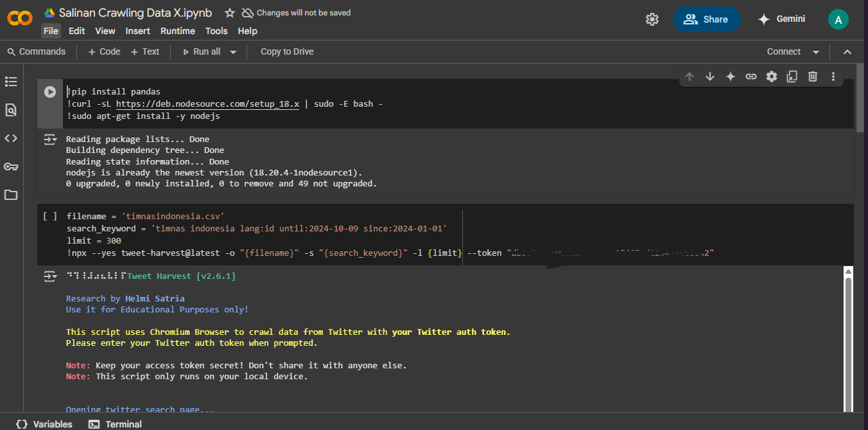Move cell down with arrow icon

(x=710, y=76)
